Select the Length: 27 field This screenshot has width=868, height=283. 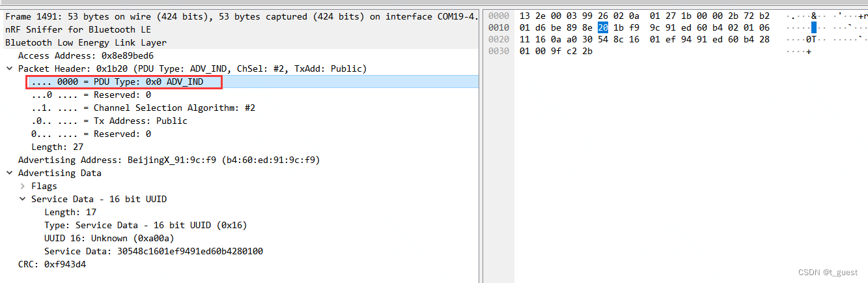[x=57, y=147]
